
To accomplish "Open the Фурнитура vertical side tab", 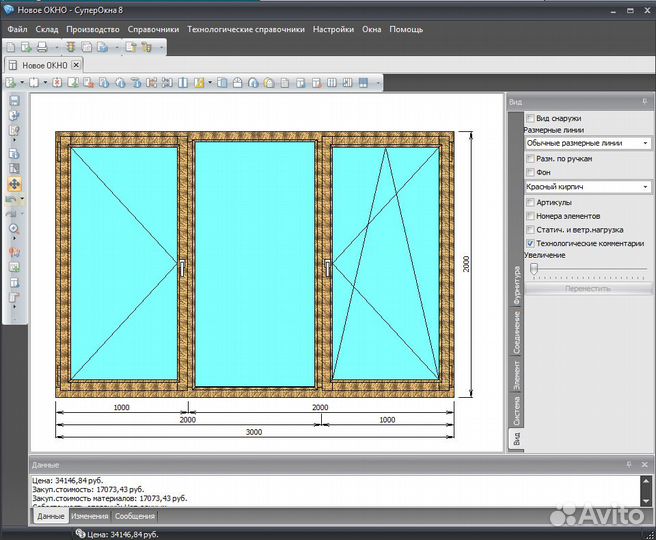I will (x=516, y=286).
